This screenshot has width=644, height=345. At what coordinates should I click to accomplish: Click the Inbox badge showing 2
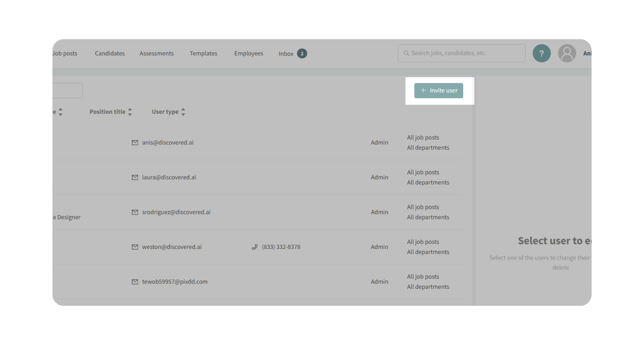coord(302,53)
